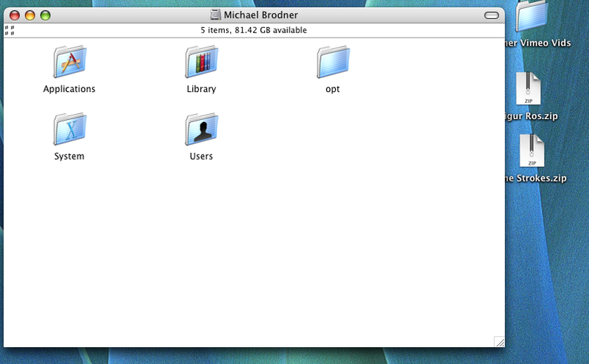
Task: Click the window resize grip corner
Action: [499, 341]
